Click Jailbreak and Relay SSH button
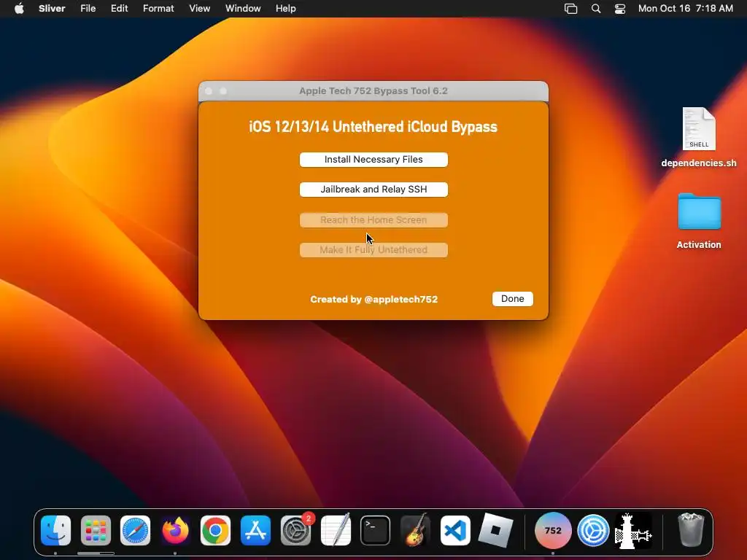 373,190
